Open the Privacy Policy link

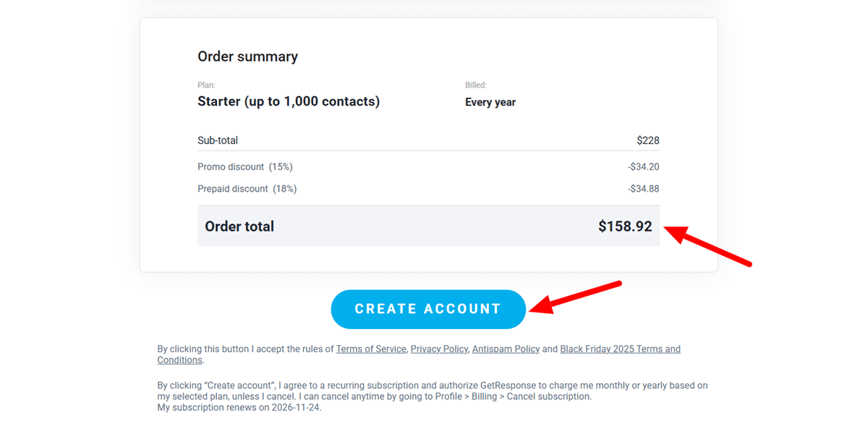click(438, 349)
